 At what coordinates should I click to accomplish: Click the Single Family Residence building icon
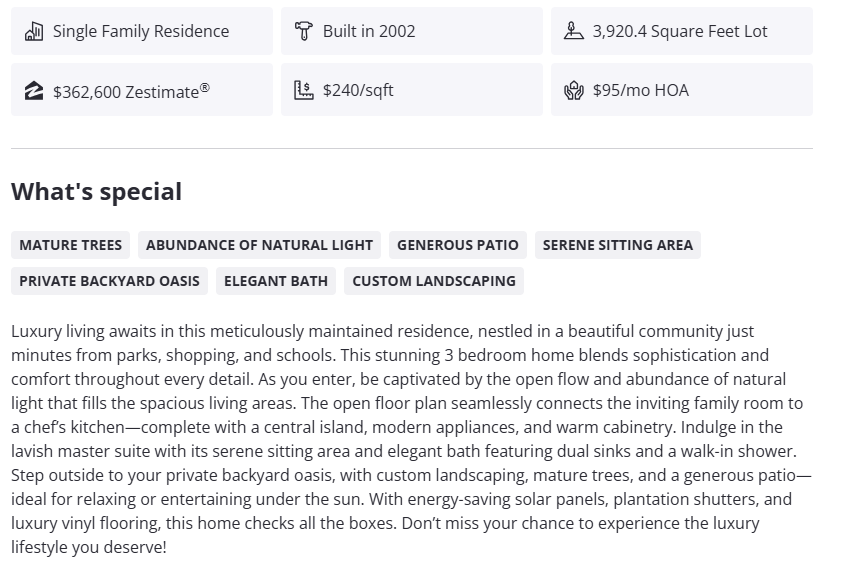coord(34,31)
